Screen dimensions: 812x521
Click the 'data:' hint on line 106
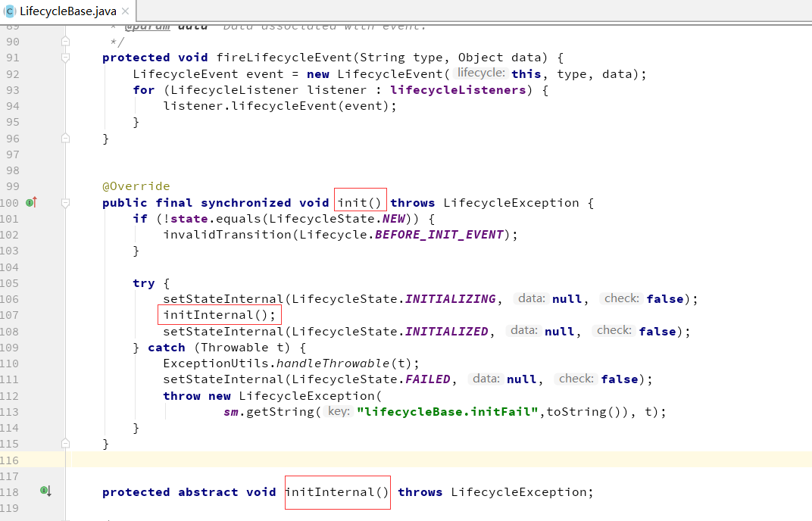tap(531, 298)
